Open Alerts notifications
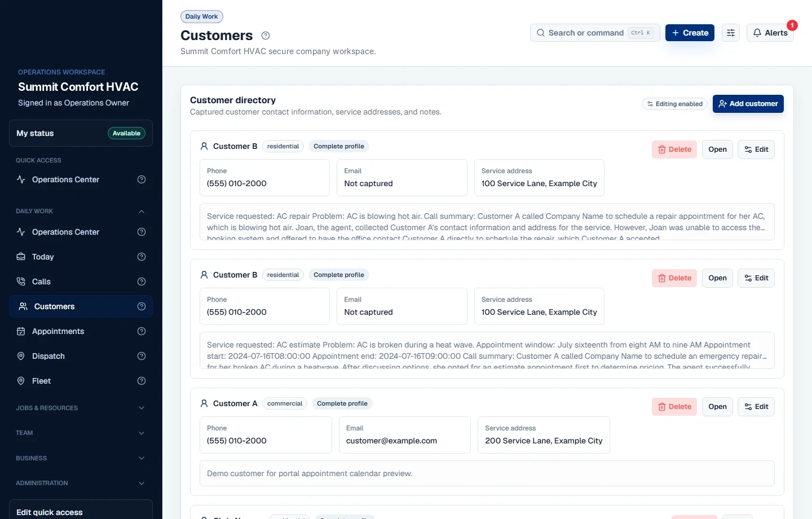The height and width of the screenshot is (519, 812). click(x=770, y=33)
